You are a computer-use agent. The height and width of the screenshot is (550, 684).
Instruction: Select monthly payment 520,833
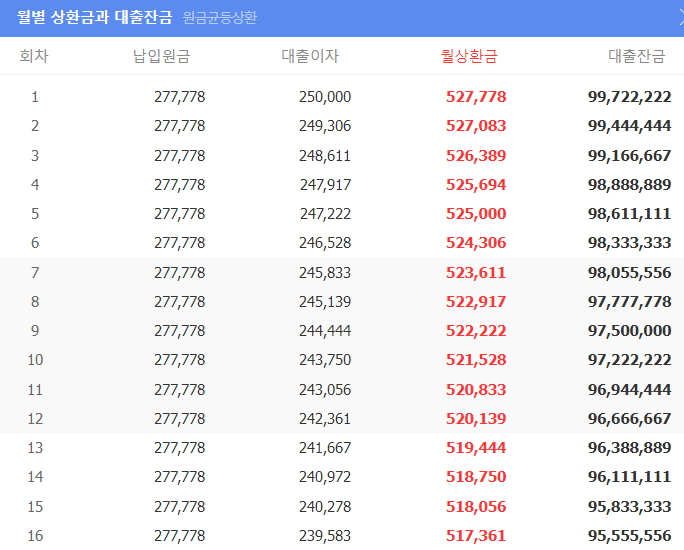476,390
